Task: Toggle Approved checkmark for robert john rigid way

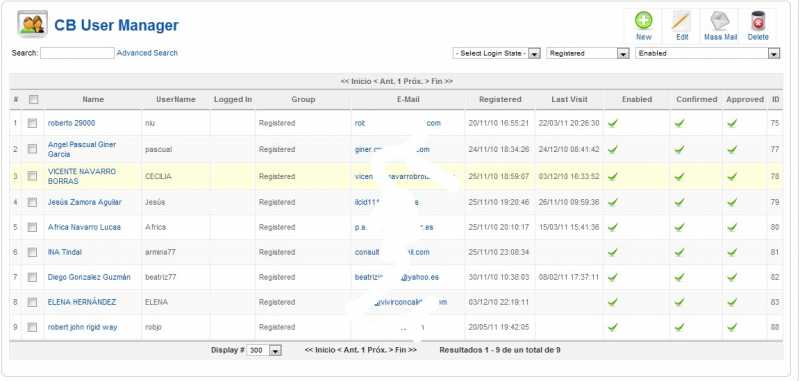Action: [x=732, y=327]
